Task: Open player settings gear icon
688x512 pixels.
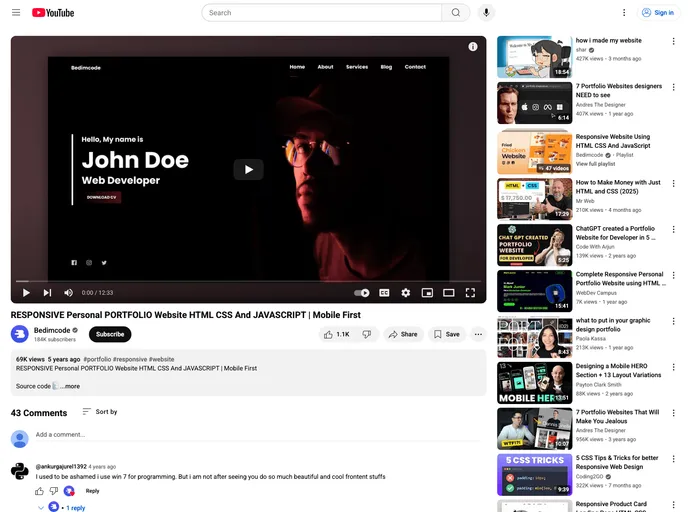Action: pos(405,293)
